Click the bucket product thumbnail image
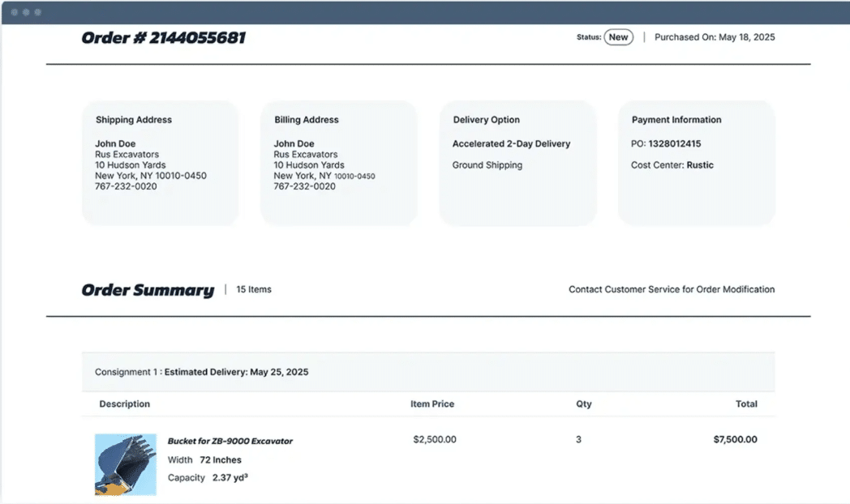 125,464
